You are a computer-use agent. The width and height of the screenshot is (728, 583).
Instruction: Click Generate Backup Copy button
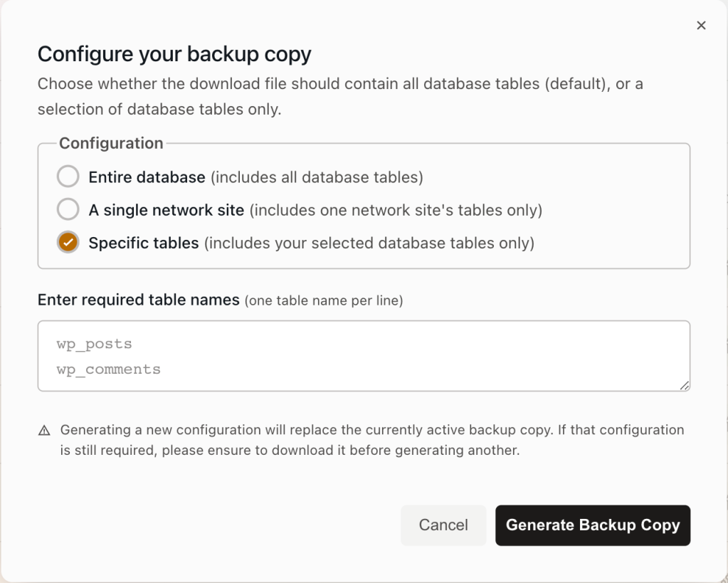coord(593,525)
